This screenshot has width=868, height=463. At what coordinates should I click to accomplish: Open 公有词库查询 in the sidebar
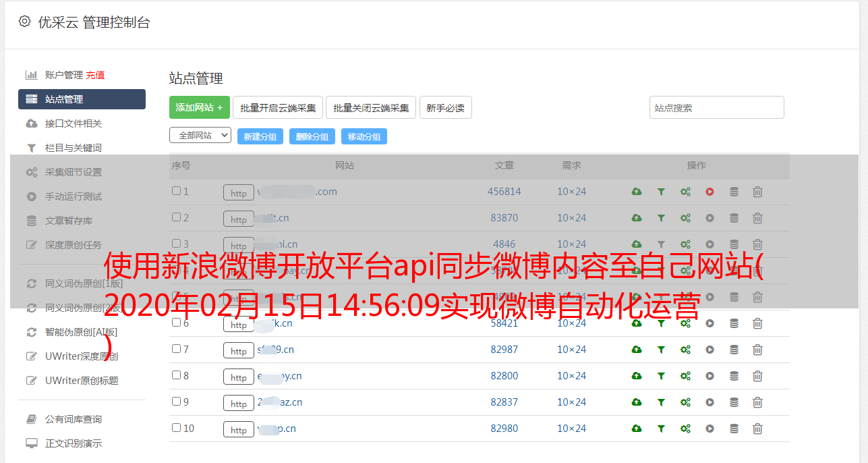click(74, 419)
